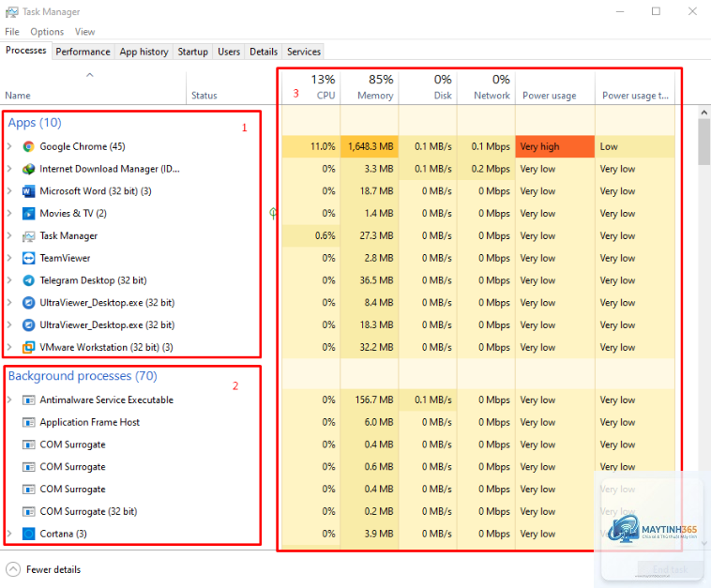Select the Apps (10) group heading
Screen dimensions: 711x588
point(35,123)
